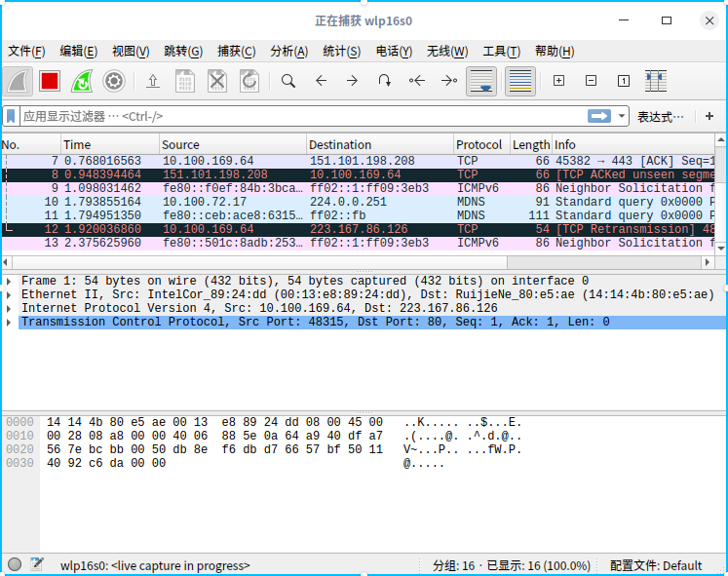Sort packets by Time column header
This screenshot has width=728, height=576.
[x=110, y=145]
